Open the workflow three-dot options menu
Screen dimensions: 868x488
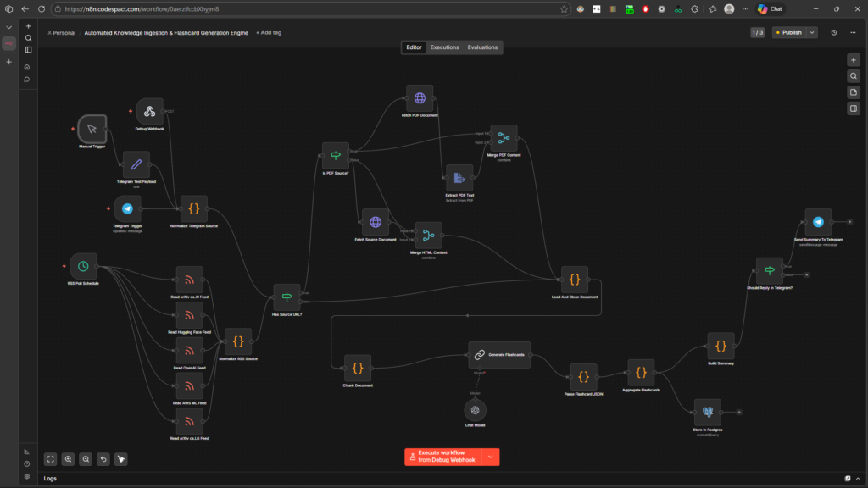click(853, 33)
